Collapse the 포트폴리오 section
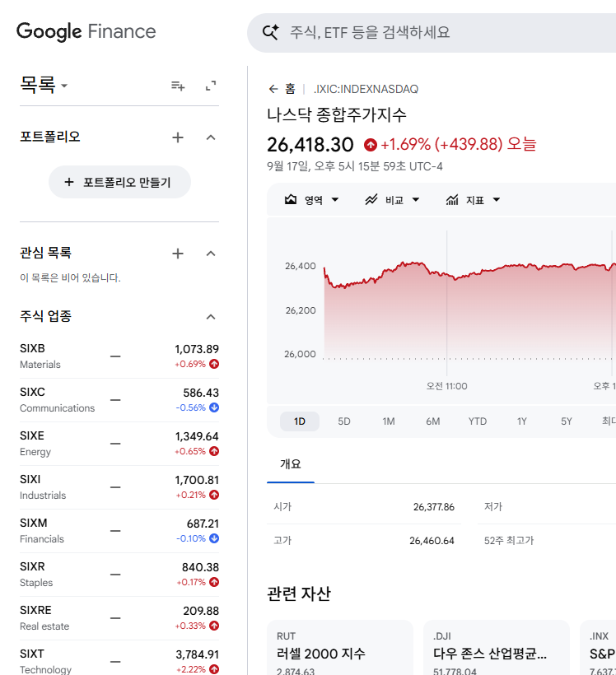This screenshot has width=616, height=675. pos(211,137)
